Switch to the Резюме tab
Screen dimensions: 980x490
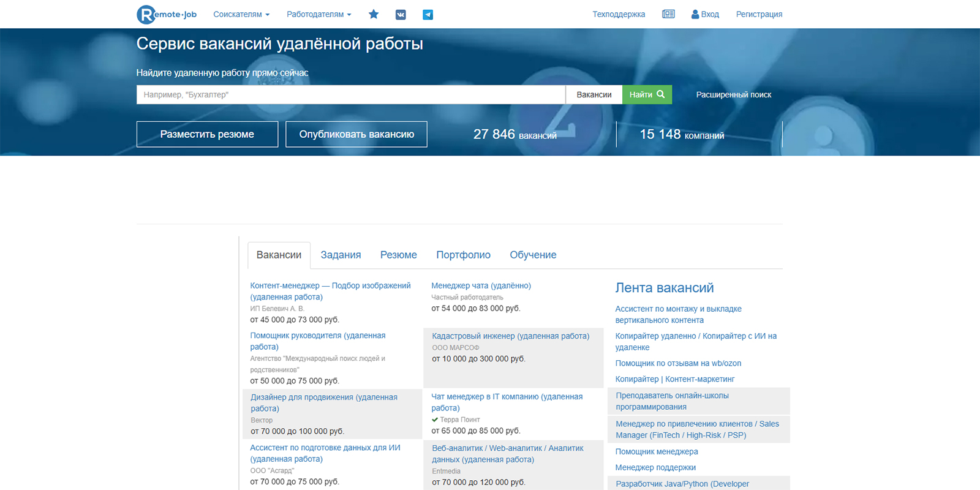[x=399, y=255]
